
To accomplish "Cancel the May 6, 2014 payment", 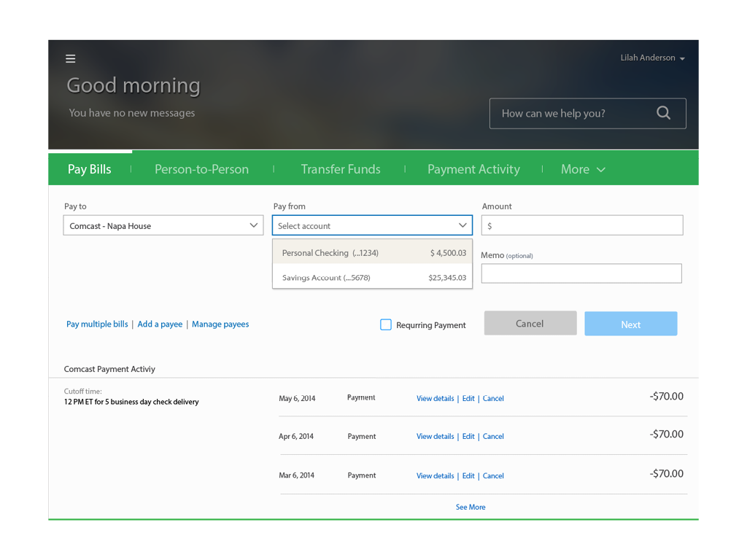I will 493,398.
